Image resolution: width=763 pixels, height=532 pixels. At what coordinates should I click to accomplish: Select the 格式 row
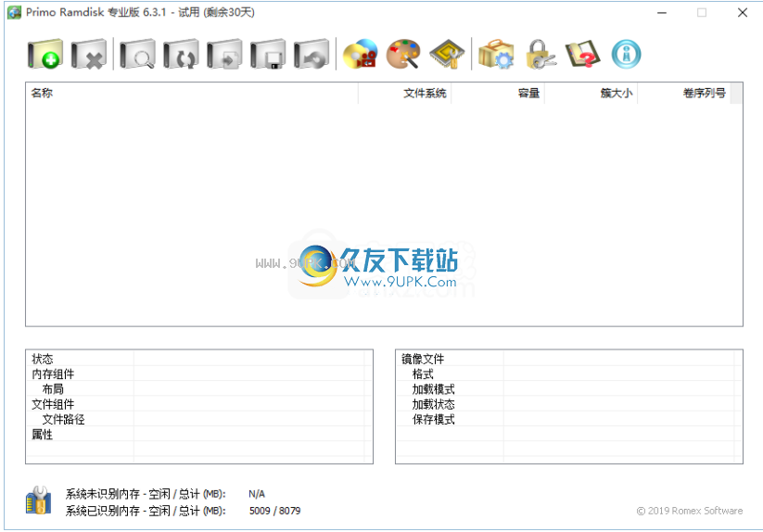(569, 374)
